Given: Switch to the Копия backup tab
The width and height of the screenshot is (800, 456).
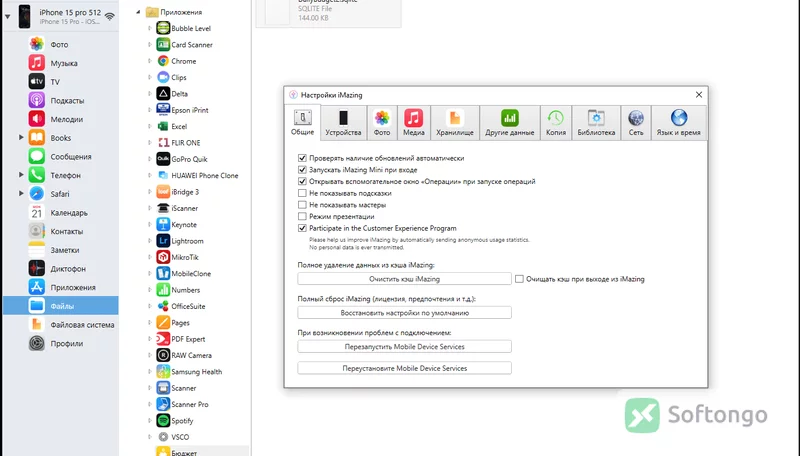Looking at the screenshot, I should coord(556,123).
